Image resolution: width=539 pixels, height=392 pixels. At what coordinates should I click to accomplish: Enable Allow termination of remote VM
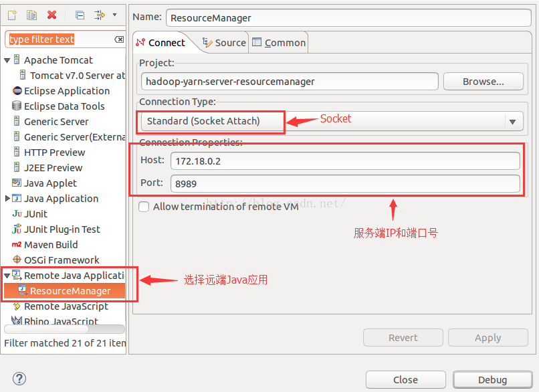pos(144,207)
